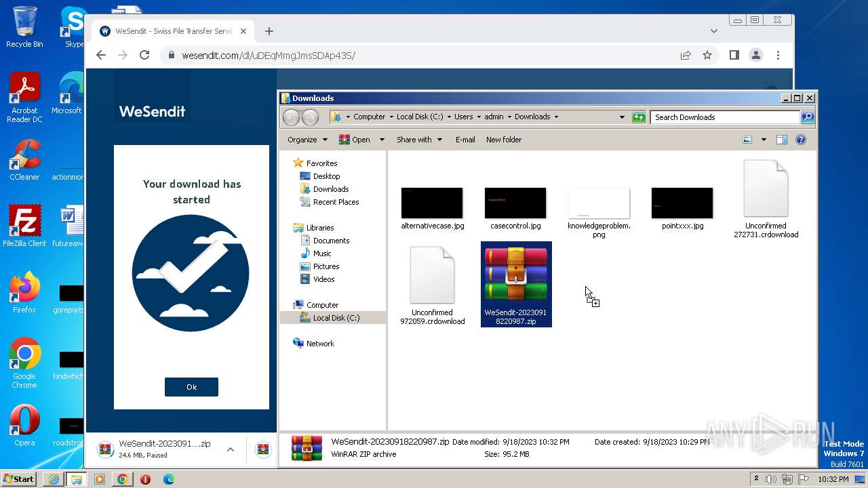Reload the WeSendit page in Chrome

point(144,56)
